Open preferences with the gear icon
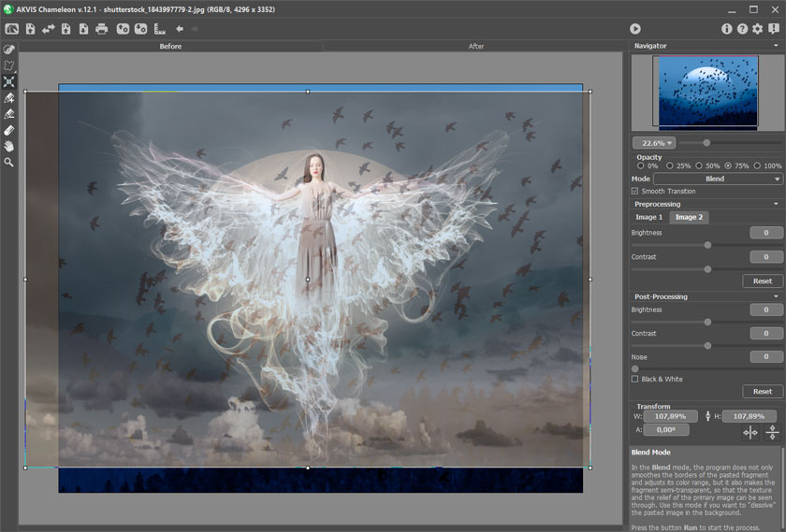The height and width of the screenshot is (532, 786). [x=757, y=29]
